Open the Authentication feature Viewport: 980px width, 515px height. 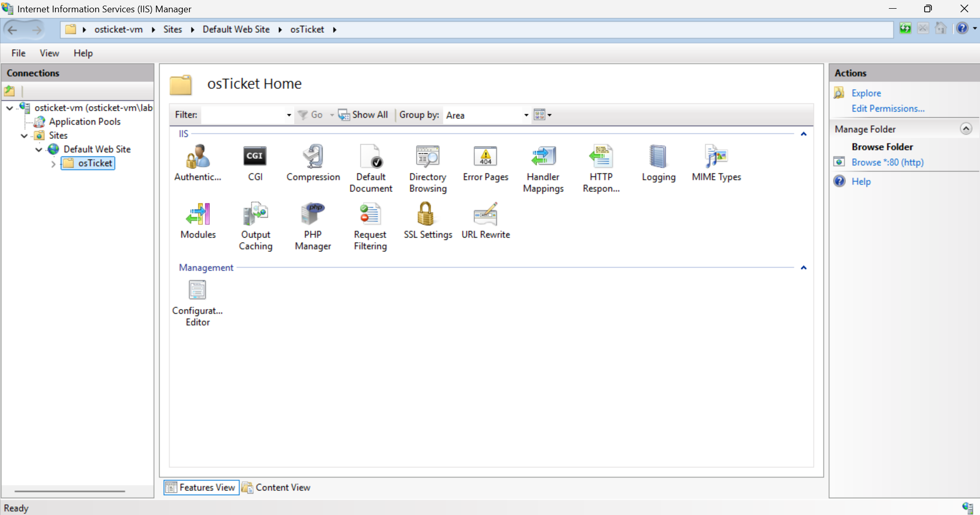(x=198, y=163)
